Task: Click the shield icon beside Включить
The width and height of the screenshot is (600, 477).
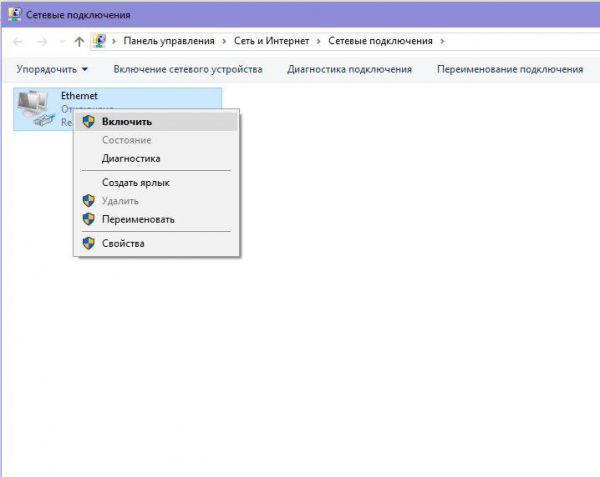Action: 88,122
